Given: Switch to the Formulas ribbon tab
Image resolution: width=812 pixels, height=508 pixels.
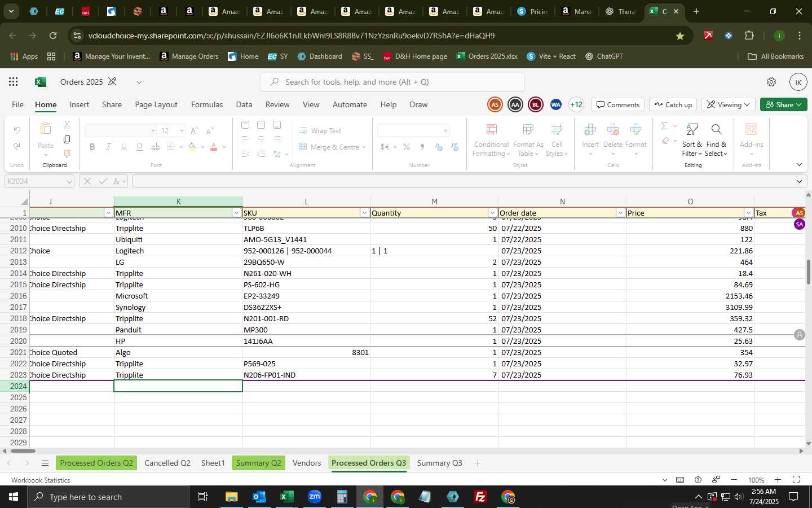Looking at the screenshot, I should pyautogui.click(x=207, y=104).
